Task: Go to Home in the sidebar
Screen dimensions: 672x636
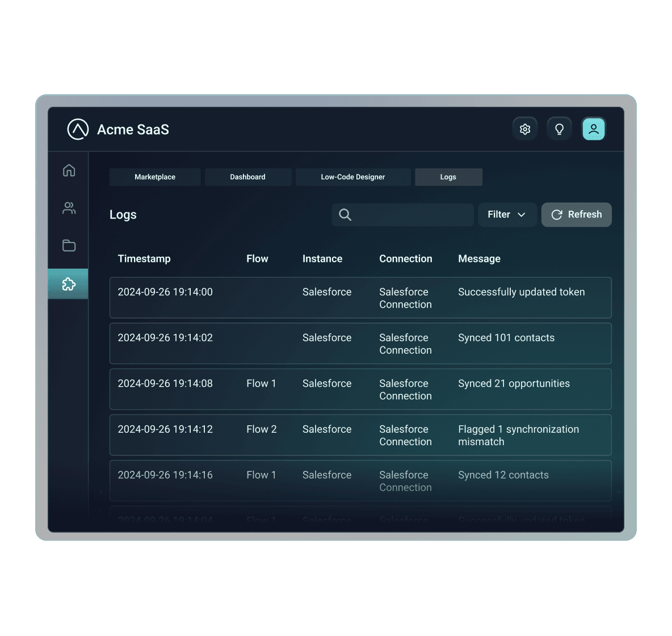Action: point(69,170)
